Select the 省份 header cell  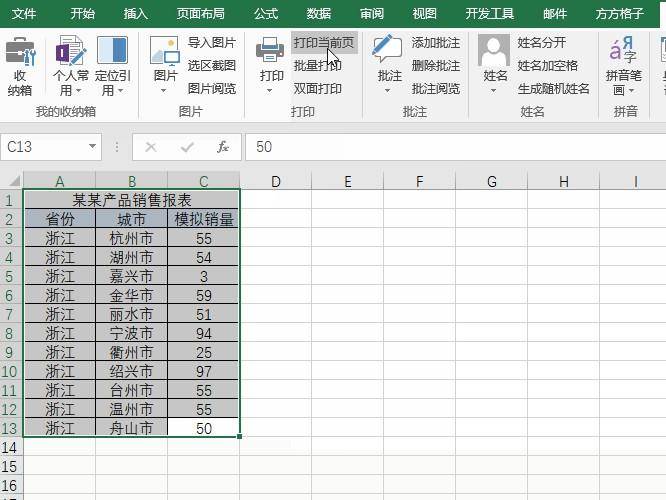click(60, 219)
